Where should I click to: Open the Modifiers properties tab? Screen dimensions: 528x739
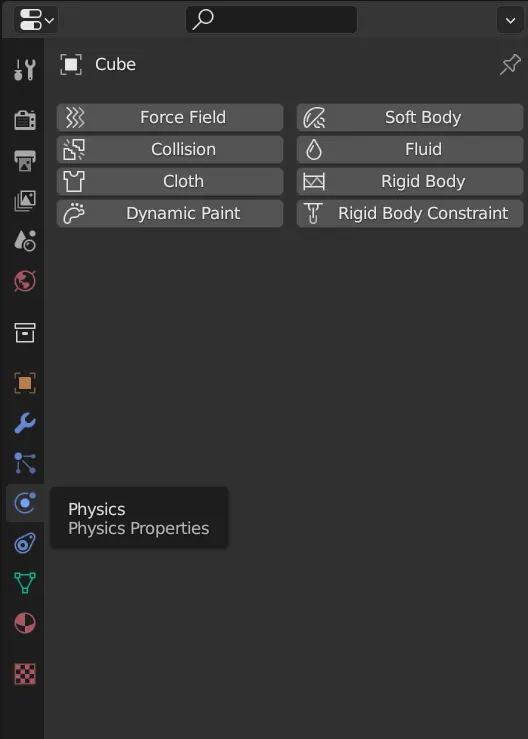(x=25, y=423)
